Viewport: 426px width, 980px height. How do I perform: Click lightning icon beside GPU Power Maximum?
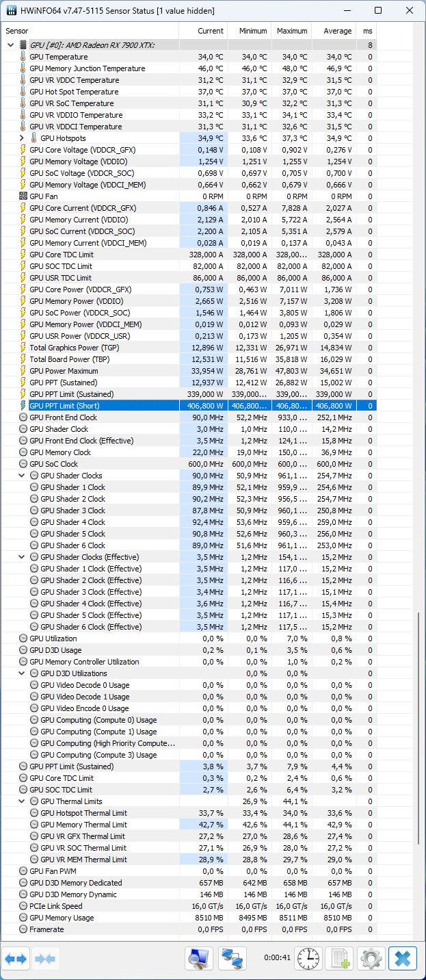23,371
